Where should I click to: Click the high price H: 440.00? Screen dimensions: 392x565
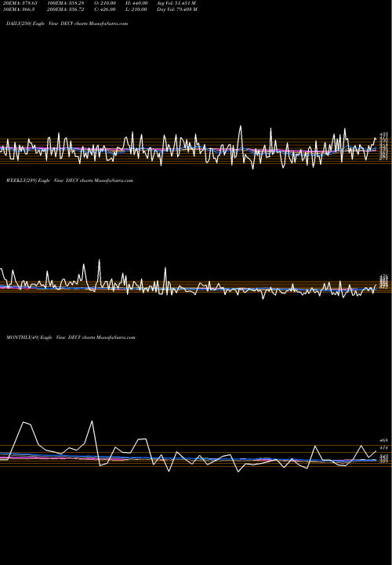click(x=136, y=3)
